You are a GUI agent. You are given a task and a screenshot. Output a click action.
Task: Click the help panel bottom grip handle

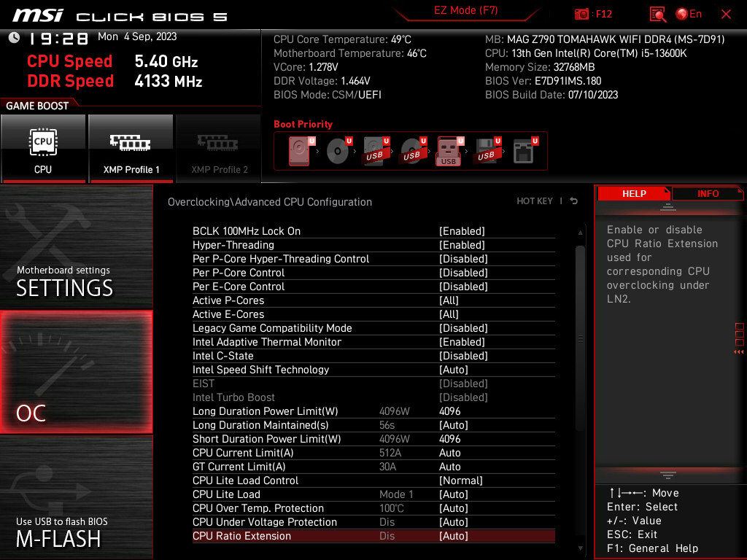pyautogui.click(x=668, y=475)
